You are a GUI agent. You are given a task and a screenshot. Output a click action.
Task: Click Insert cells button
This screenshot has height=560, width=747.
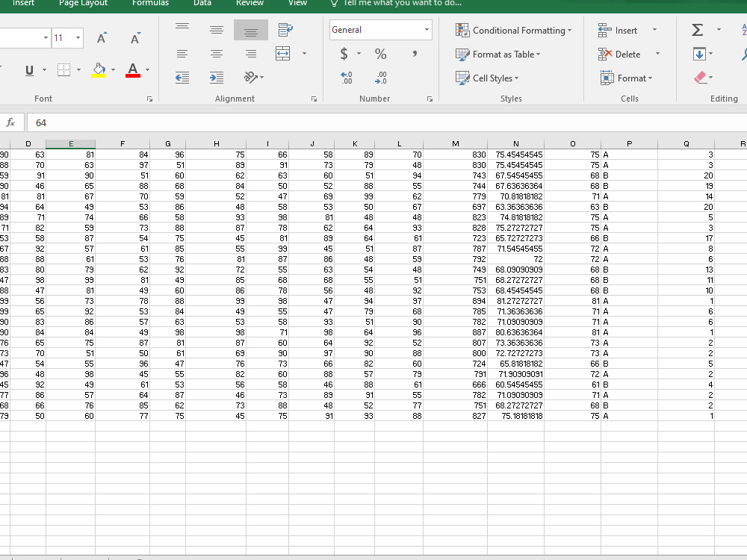click(618, 31)
